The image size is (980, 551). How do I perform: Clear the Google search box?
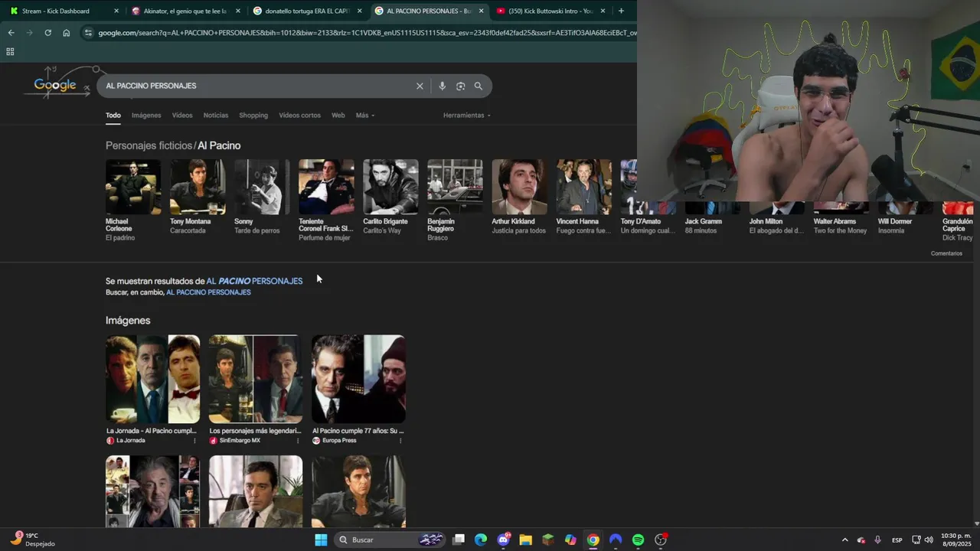[420, 86]
